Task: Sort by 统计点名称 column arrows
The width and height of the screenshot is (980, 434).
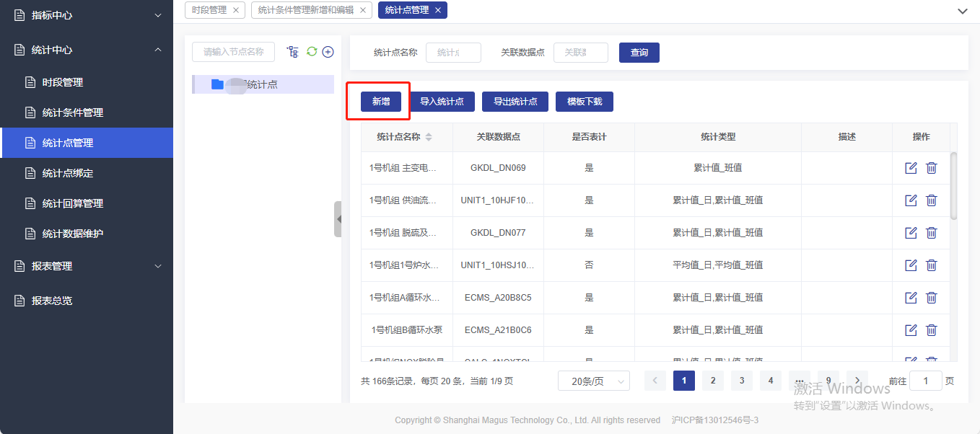Action: pyautogui.click(x=429, y=137)
